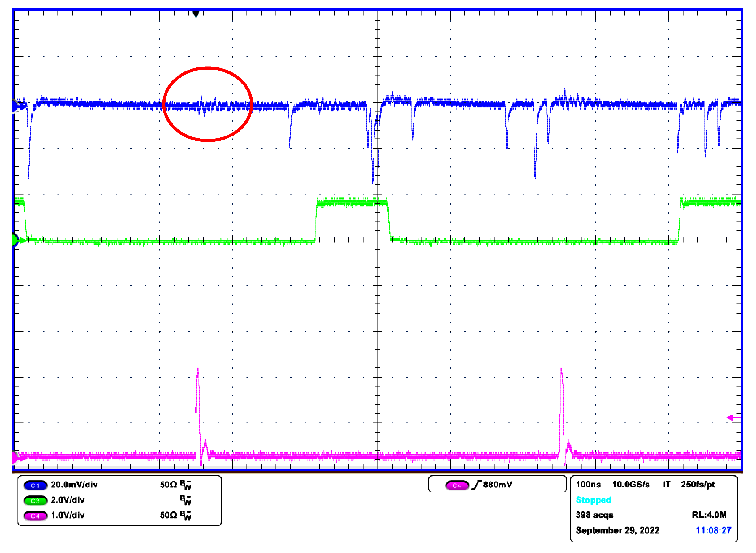Click the C1 20.0mV/div scale readout
This screenshot has height=553, width=756.
pos(74,485)
